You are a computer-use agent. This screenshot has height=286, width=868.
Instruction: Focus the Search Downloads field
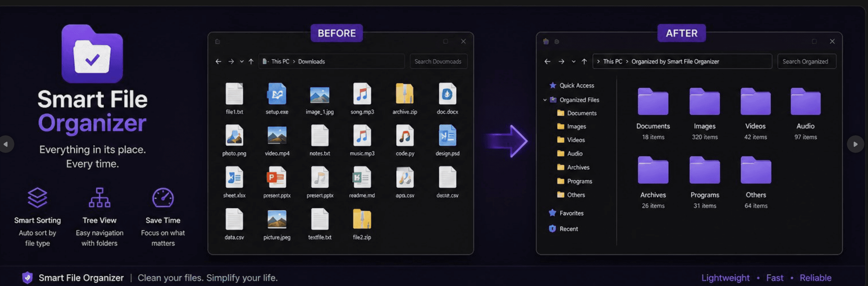click(x=438, y=62)
